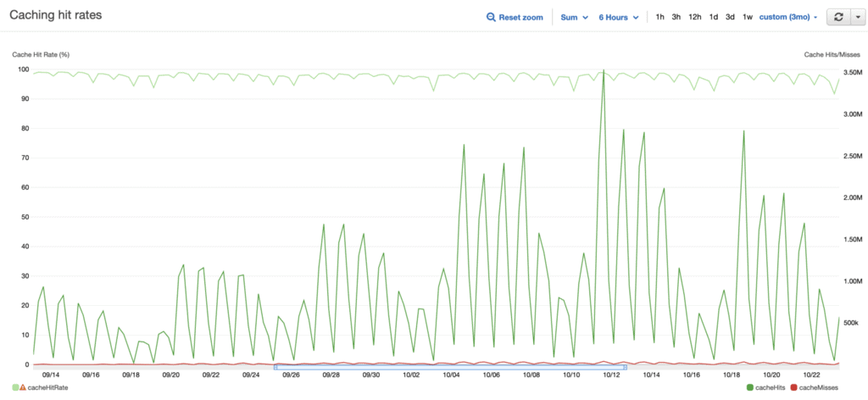Click the highest cacheHits peak near 10/12
868x400 pixels.
coord(604,70)
